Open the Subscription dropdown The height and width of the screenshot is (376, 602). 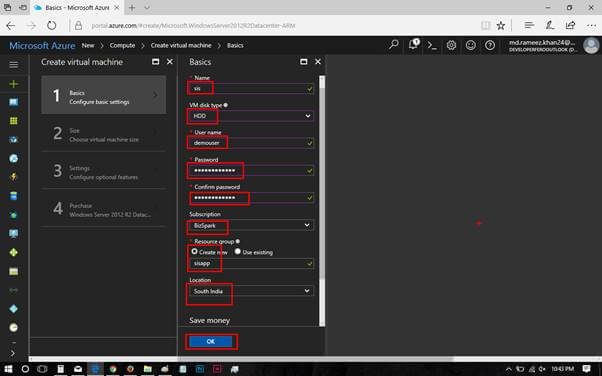pos(251,225)
